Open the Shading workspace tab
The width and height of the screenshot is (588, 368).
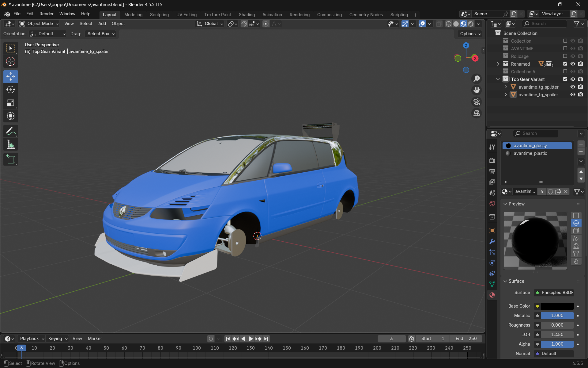coord(247,15)
